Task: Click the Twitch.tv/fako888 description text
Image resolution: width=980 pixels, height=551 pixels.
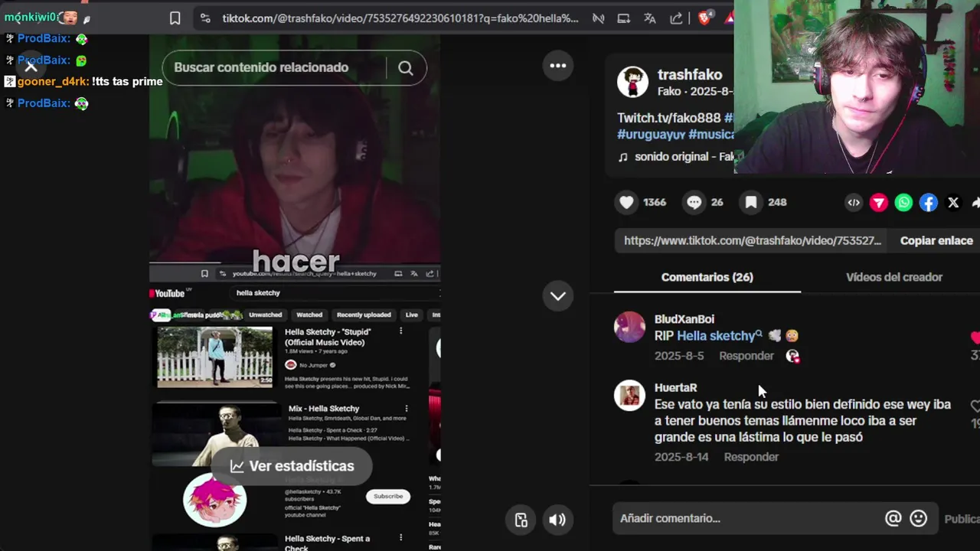Action: pyautogui.click(x=669, y=118)
